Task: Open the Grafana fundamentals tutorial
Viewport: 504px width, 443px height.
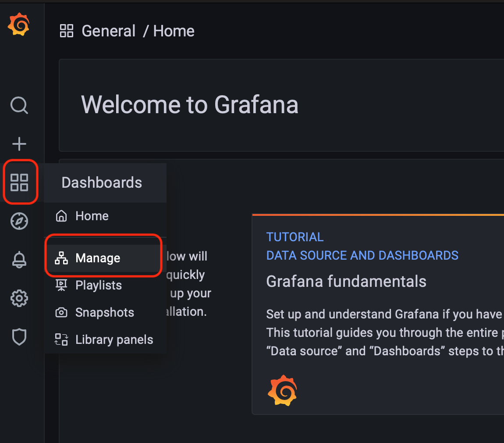Action: pyautogui.click(x=346, y=281)
